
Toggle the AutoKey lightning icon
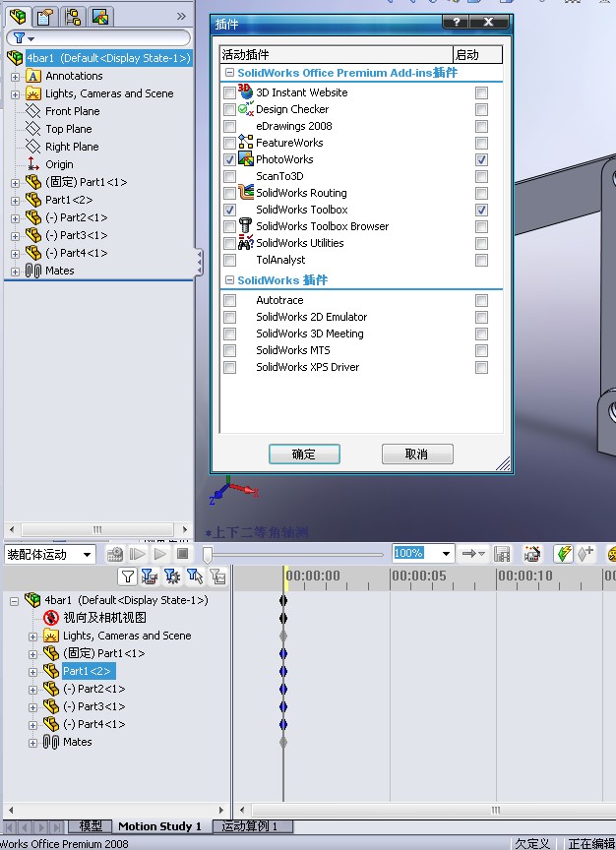(x=564, y=554)
